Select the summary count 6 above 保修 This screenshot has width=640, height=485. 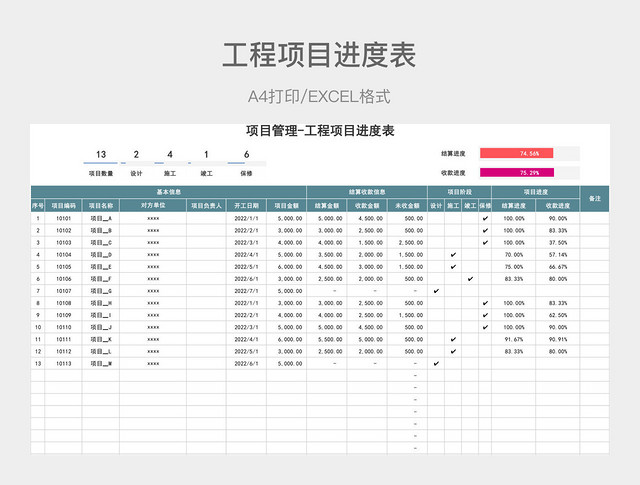click(247, 154)
